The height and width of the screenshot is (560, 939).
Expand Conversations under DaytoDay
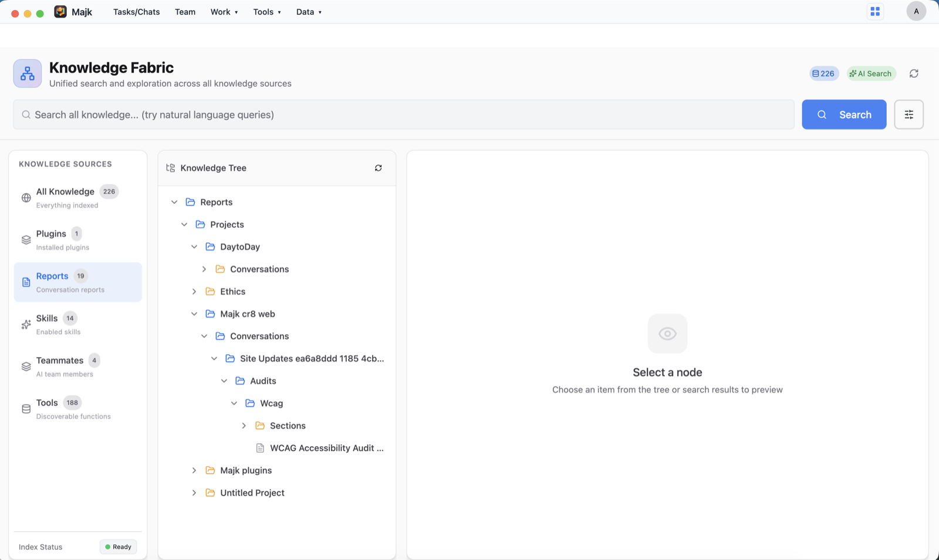204,269
